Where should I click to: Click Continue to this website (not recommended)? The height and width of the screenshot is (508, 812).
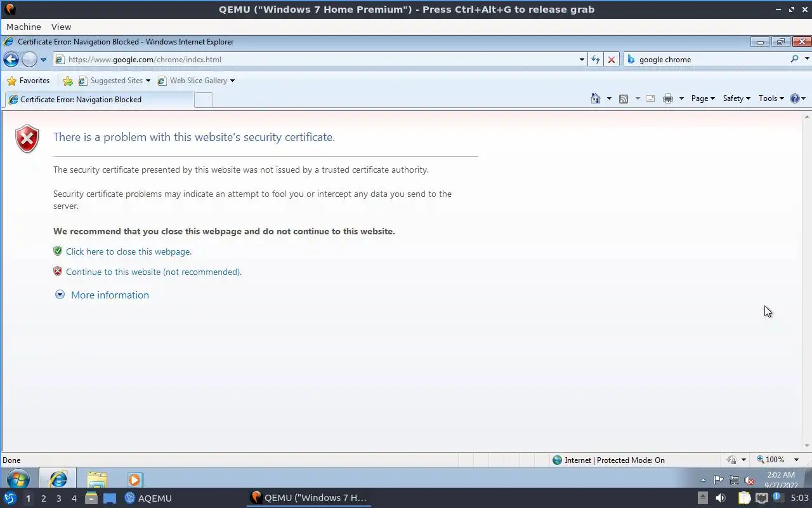point(154,272)
